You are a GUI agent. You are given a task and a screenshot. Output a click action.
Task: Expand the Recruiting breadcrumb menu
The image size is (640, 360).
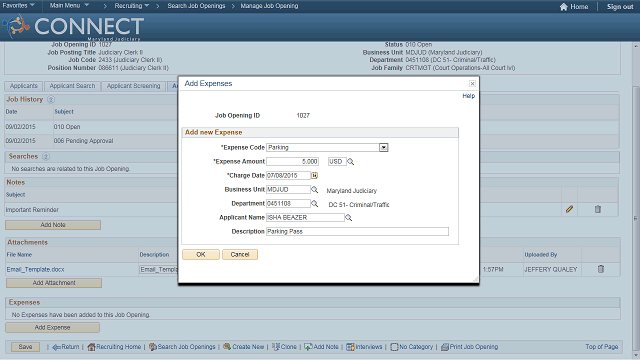tap(131, 6)
